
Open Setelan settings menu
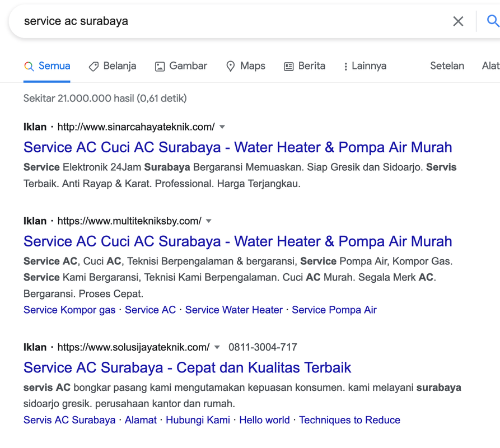(447, 66)
